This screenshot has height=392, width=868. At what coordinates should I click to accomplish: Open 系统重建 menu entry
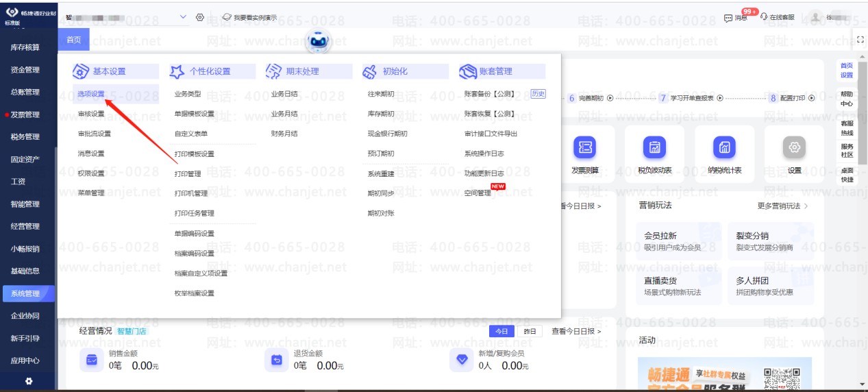pos(381,173)
